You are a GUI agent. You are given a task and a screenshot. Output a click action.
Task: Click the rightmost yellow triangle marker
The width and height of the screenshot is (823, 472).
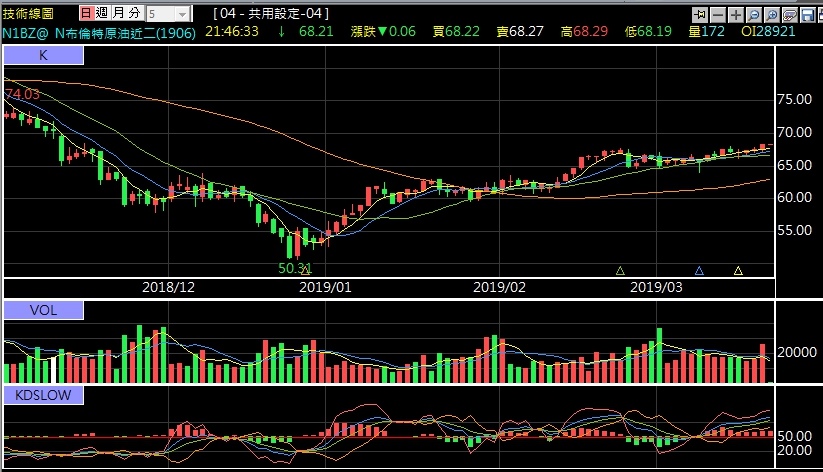click(x=738, y=271)
